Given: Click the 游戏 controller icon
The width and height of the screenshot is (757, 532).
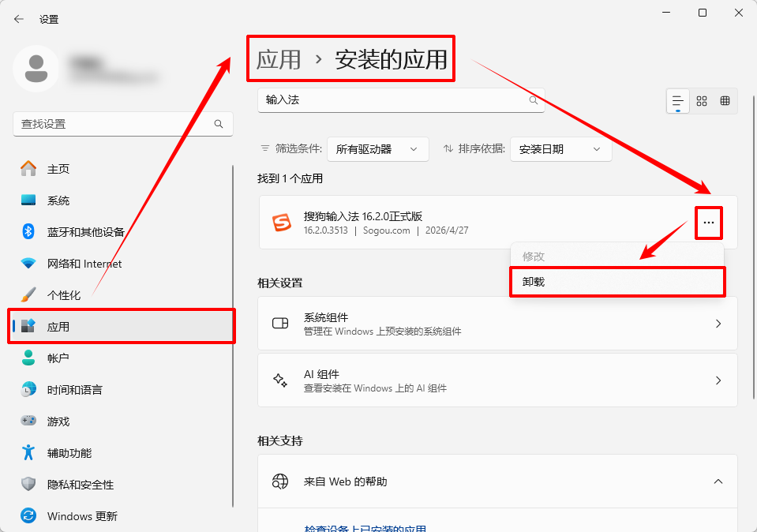Looking at the screenshot, I should click(28, 421).
